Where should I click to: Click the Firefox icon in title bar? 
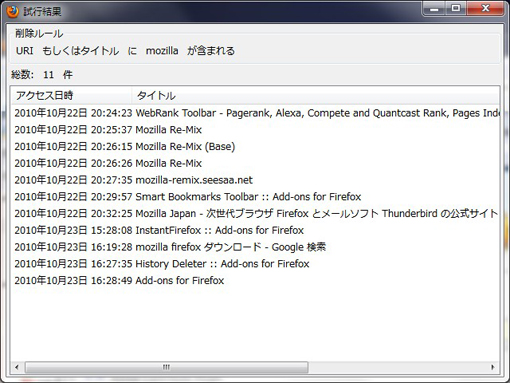(13, 11)
